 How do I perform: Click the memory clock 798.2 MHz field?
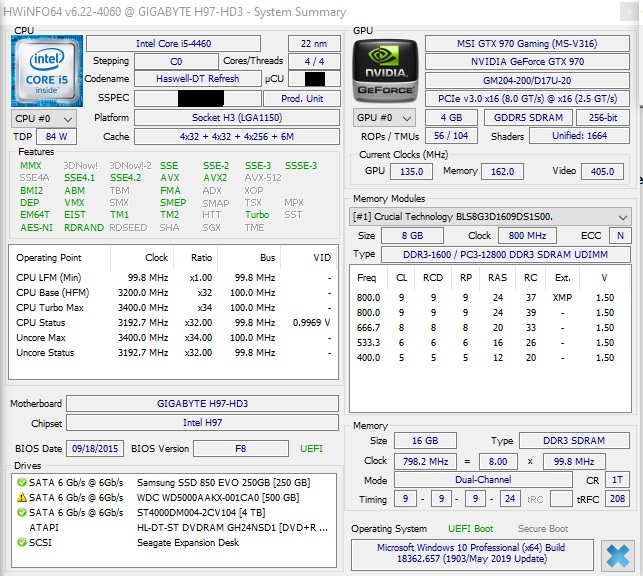[425, 462]
